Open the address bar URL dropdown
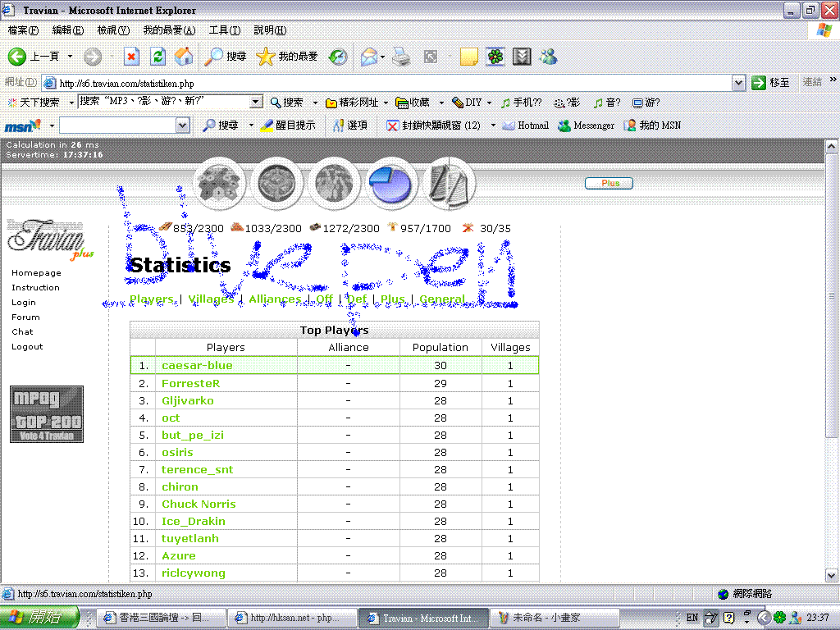Screen dimensions: 840x630 point(738,83)
